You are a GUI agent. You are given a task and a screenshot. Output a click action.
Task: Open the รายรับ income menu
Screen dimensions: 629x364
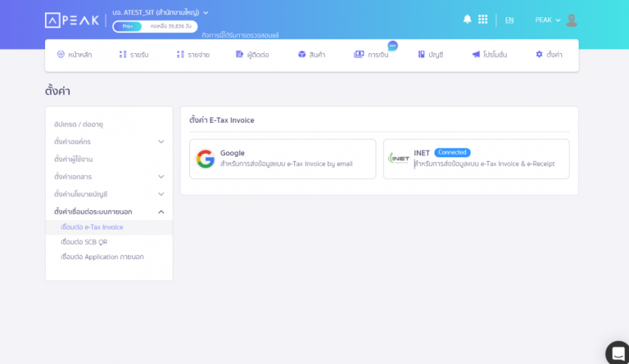click(x=133, y=55)
